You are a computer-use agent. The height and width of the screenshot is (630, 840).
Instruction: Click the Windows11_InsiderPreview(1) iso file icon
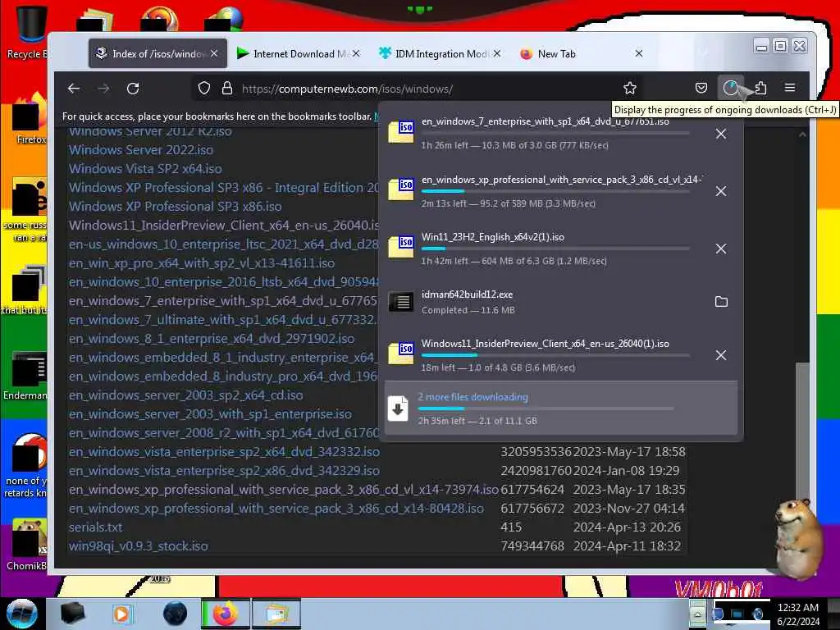click(x=400, y=353)
